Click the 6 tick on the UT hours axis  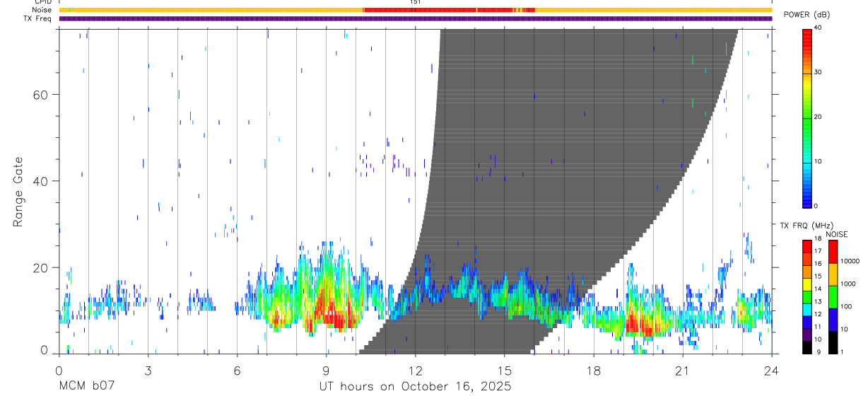point(237,370)
